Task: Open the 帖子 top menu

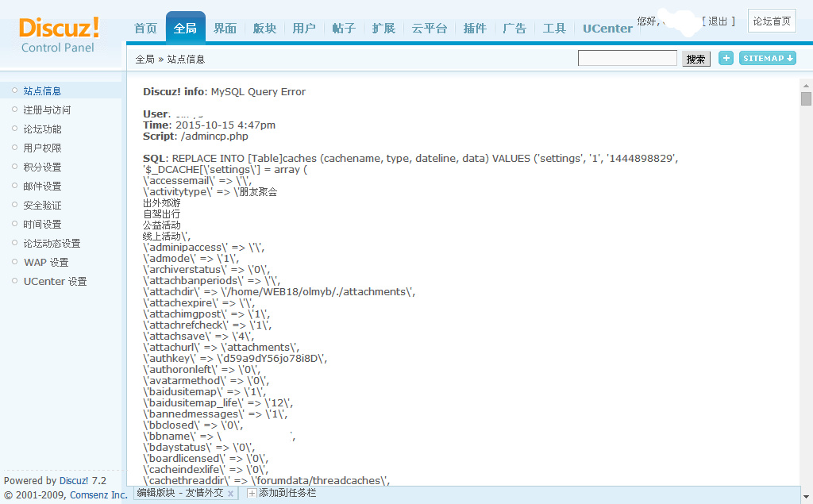Action: coord(344,28)
